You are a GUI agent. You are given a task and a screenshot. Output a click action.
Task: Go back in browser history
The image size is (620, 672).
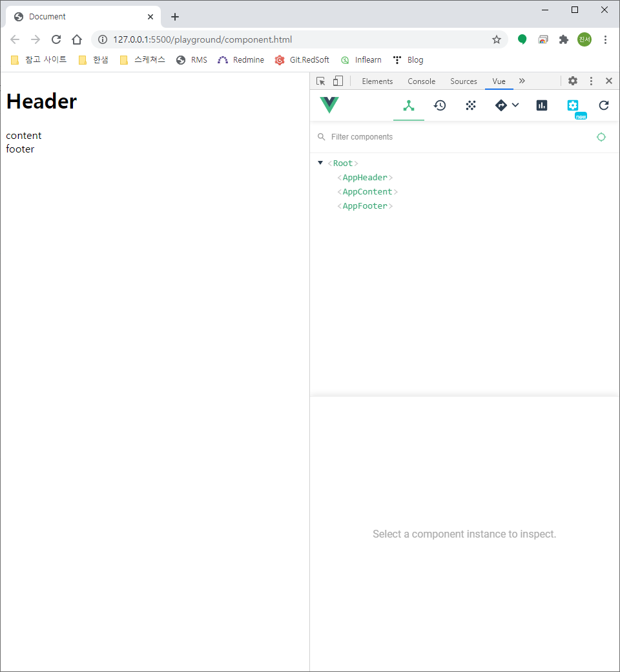coord(15,39)
